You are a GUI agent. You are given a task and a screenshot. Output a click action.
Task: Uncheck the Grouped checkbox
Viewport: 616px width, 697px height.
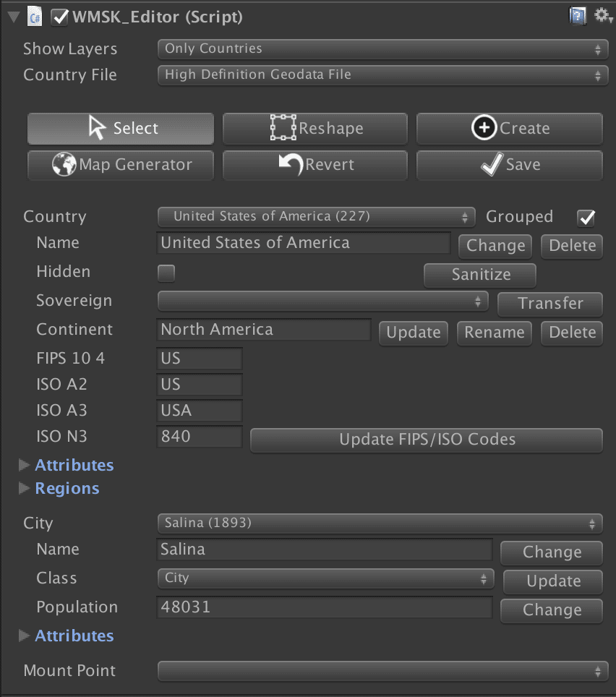586,218
